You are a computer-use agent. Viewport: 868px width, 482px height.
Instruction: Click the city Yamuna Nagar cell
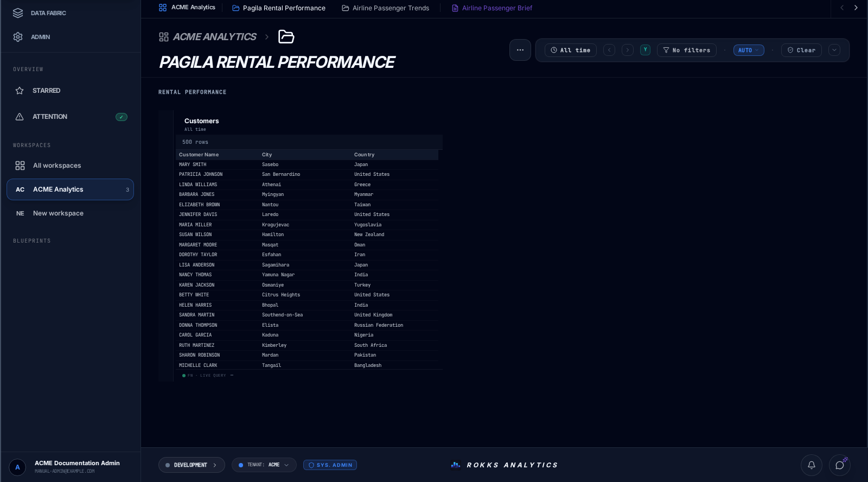[x=278, y=275]
